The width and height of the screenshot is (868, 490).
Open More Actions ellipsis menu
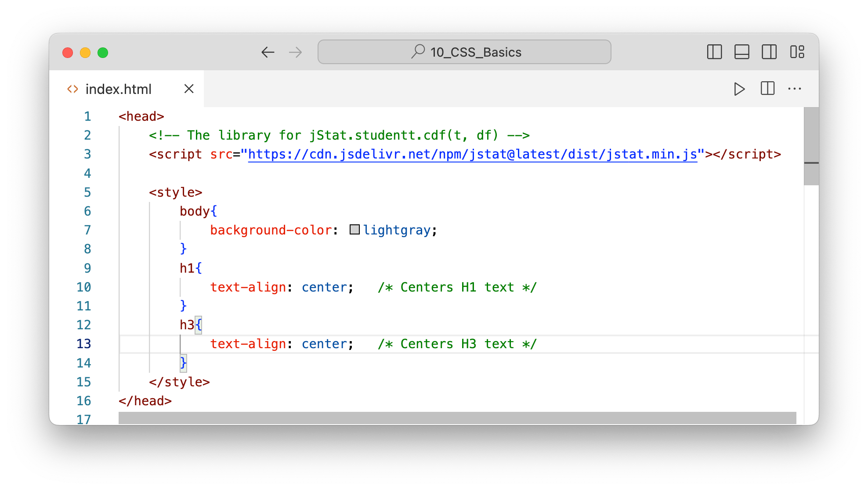(795, 89)
